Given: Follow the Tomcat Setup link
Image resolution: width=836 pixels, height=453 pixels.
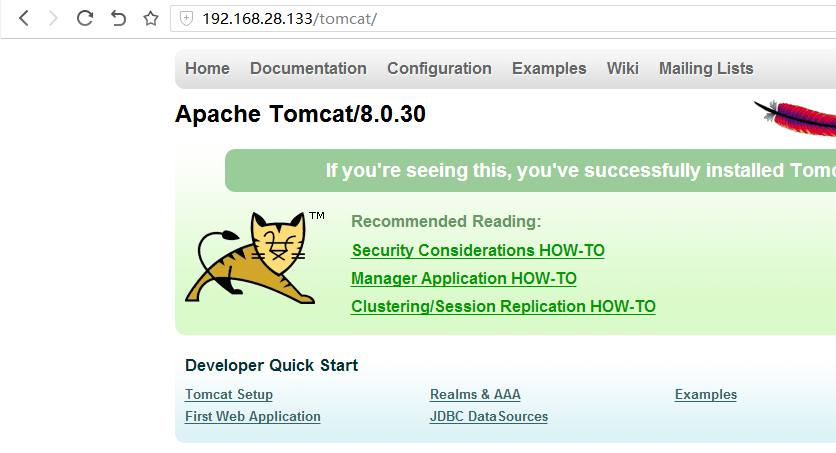Looking at the screenshot, I should coord(229,395).
